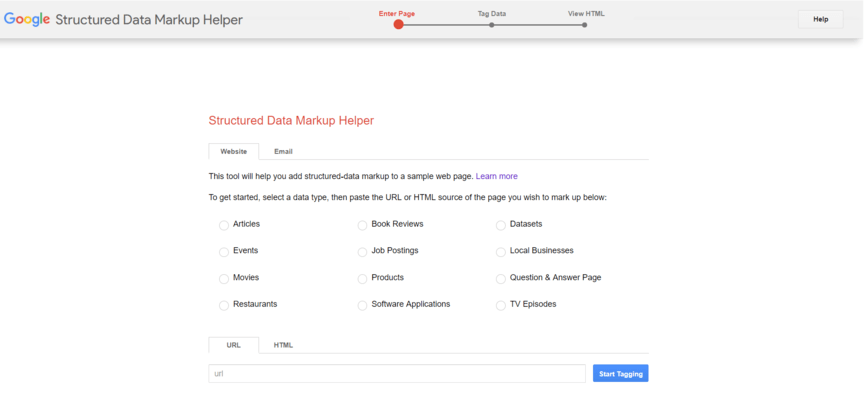
Task: Switch to the Email tab
Action: (x=283, y=151)
